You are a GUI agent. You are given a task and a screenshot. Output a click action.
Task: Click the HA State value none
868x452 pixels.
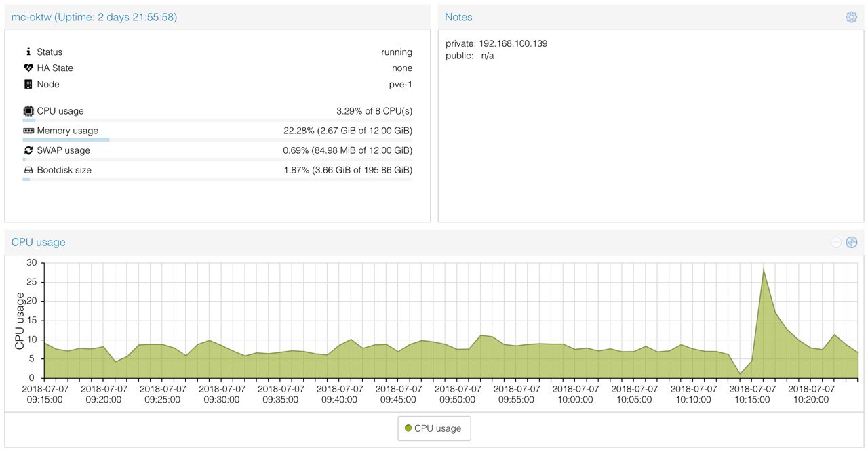(402, 68)
